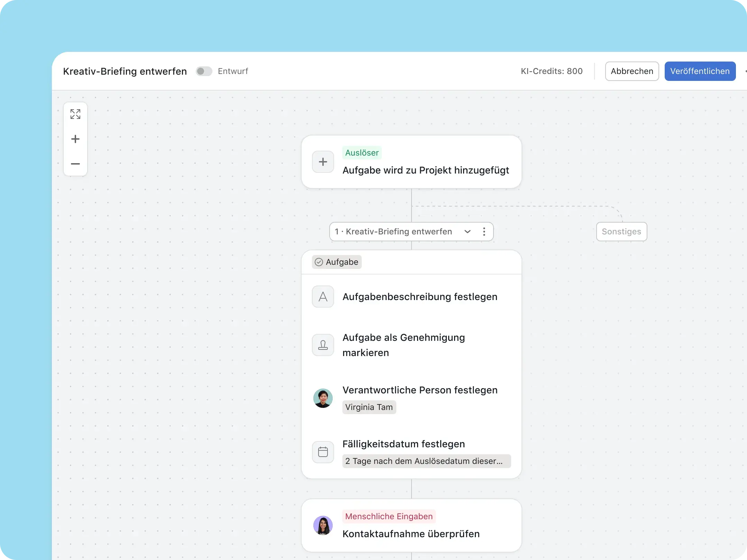Zoom in with the plus icon
The image size is (747, 560).
click(75, 139)
